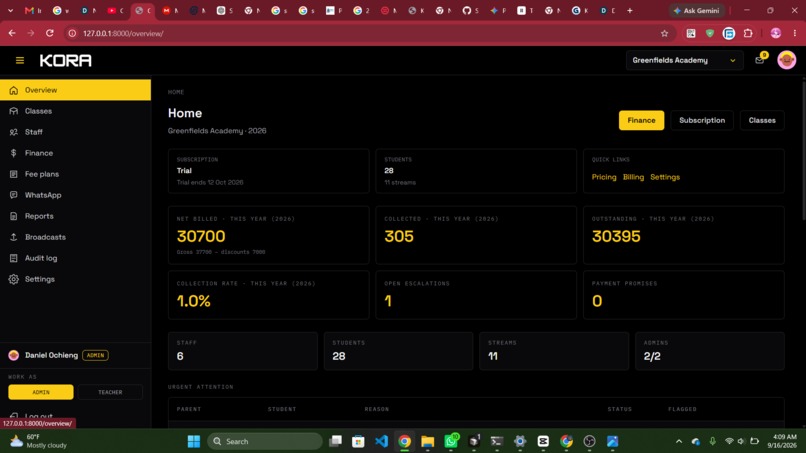Click the Broadcasts upload icon
This screenshot has height=453, width=806.
point(13,237)
